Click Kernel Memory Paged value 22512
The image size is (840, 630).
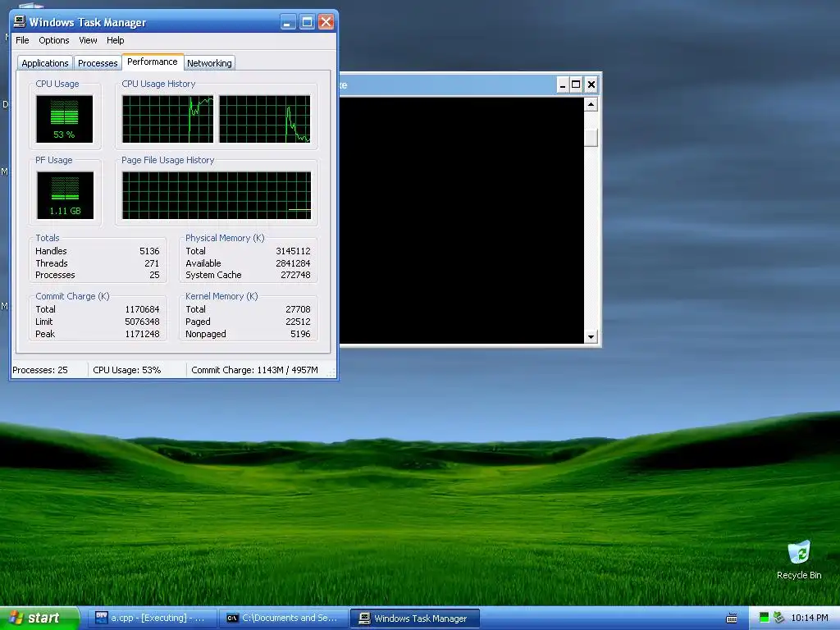point(298,322)
